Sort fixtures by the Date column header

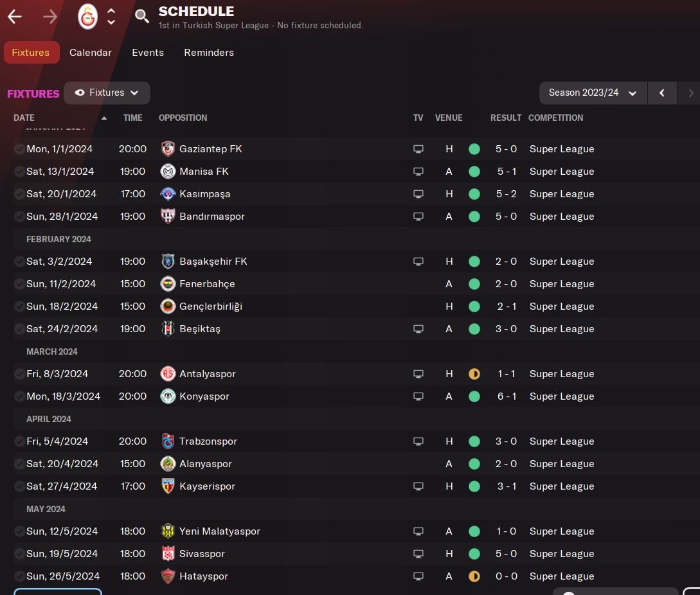pos(24,118)
